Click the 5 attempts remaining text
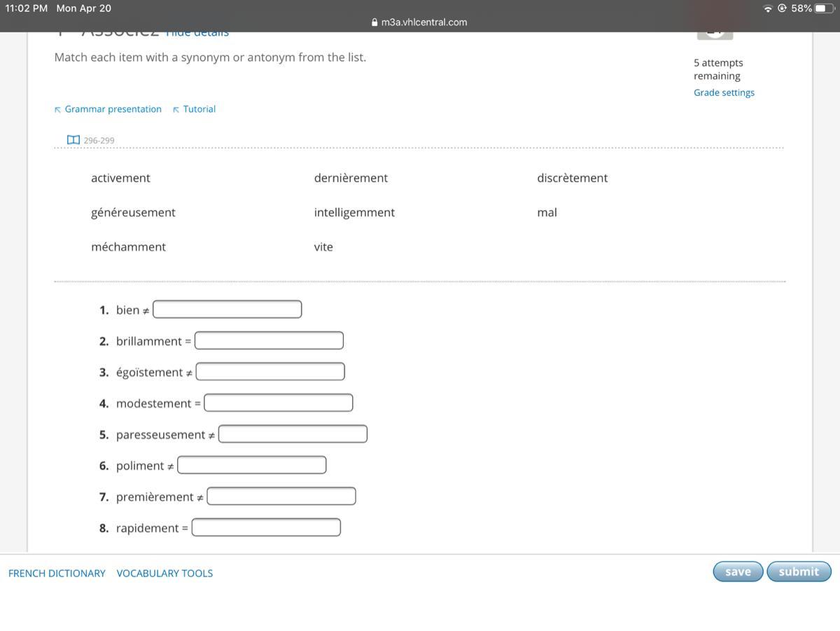This screenshot has width=840, height=631. (718, 69)
